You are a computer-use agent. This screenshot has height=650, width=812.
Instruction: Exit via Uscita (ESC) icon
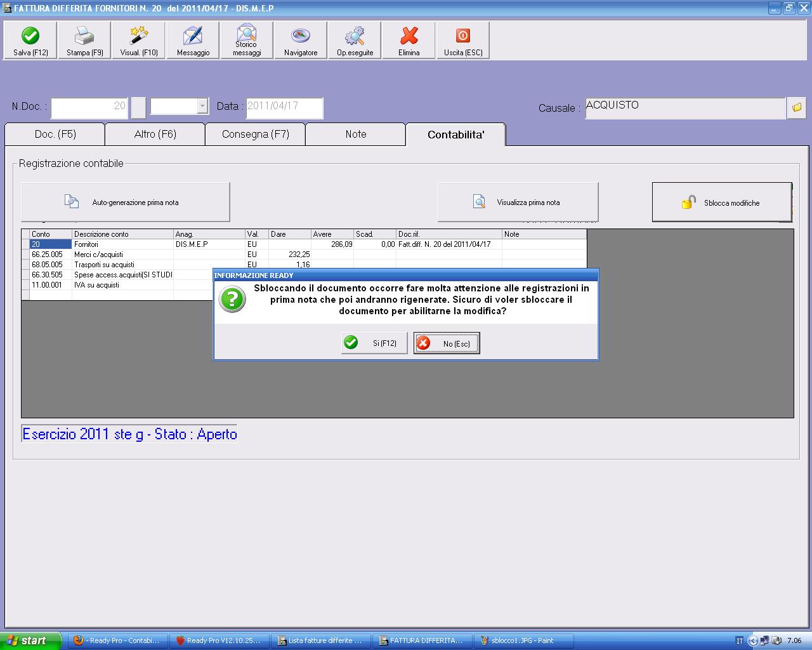463,41
